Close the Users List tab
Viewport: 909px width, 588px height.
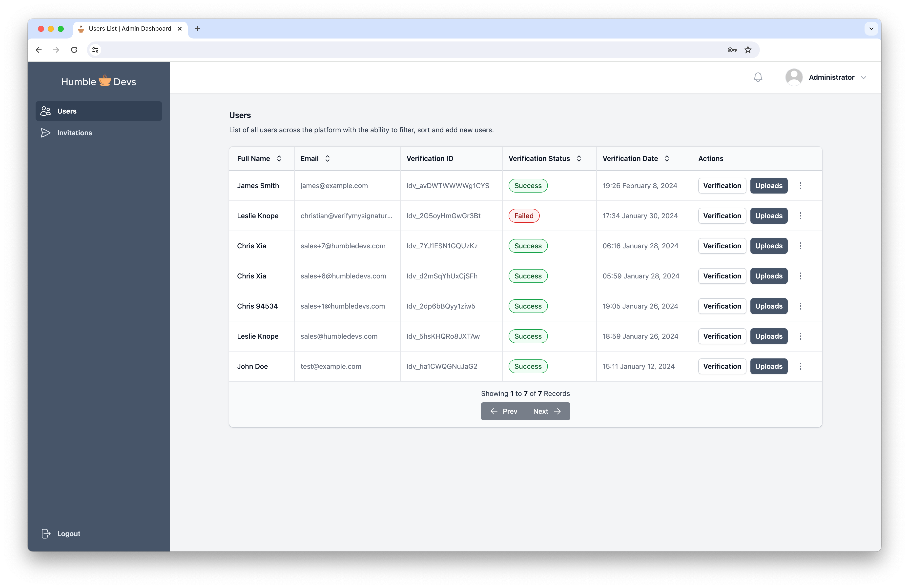(x=180, y=29)
